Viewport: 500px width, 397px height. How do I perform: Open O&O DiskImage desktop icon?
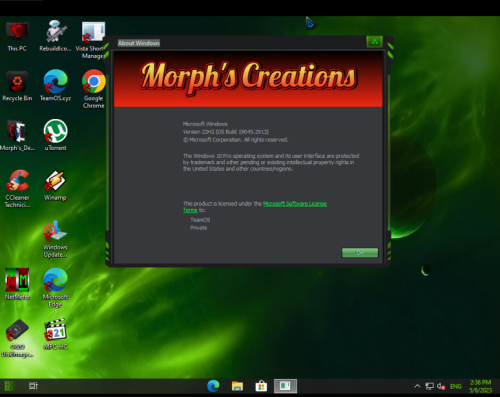[17, 338]
